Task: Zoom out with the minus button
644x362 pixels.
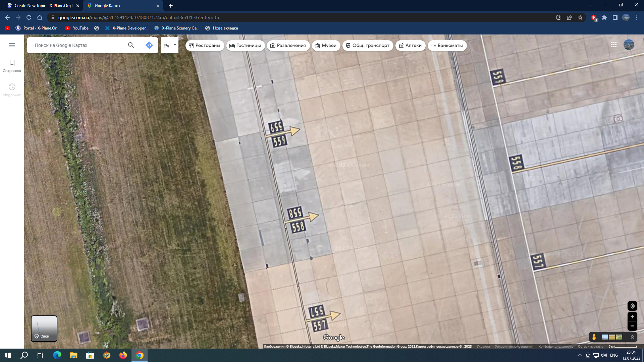Action: pos(632,326)
